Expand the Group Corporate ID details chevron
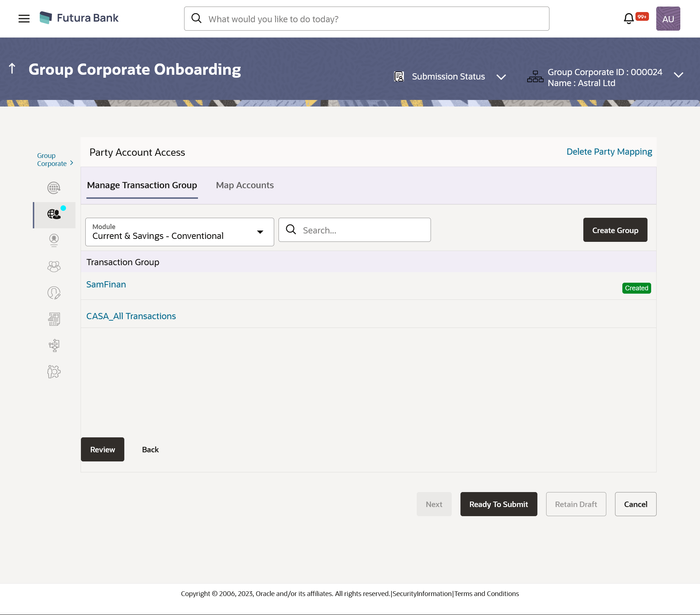700x615 pixels. tap(678, 75)
